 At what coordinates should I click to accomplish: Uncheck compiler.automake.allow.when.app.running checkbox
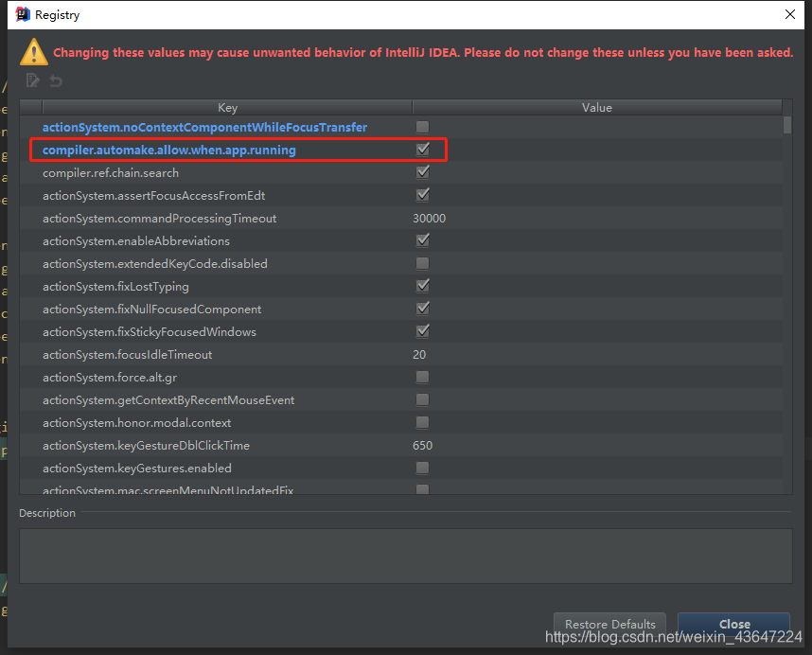click(x=423, y=150)
